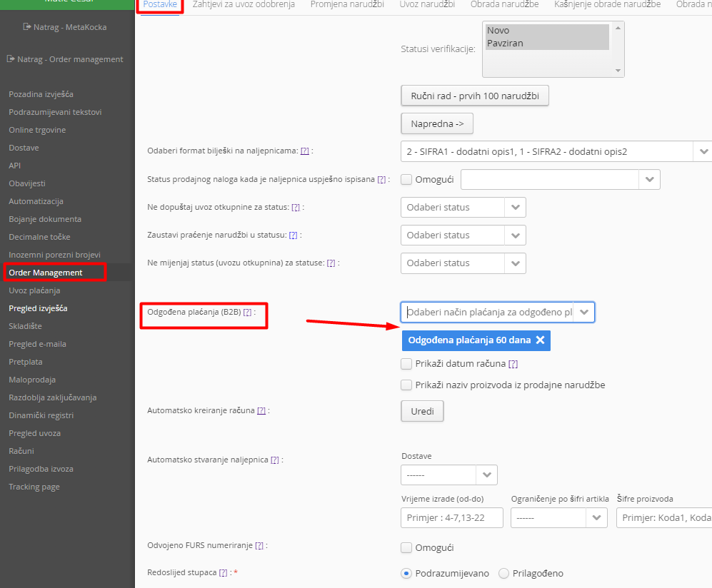The width and height of the screenshot is (712, 588).
Task: Expand the Odgođena plaćanja payment method dropdown
Action: coord(584,312)
